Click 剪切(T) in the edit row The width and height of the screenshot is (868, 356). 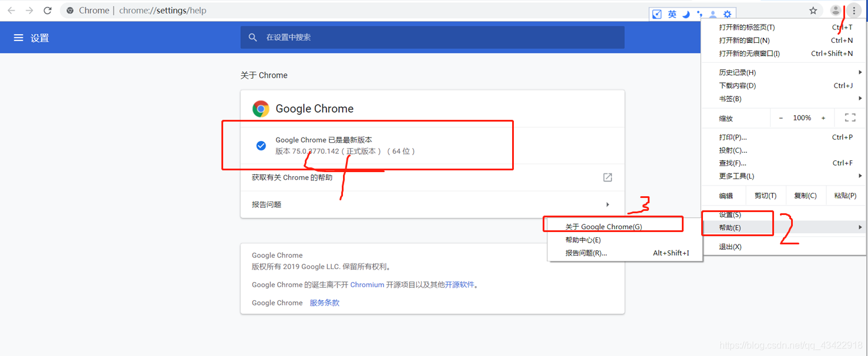point(765,196)
